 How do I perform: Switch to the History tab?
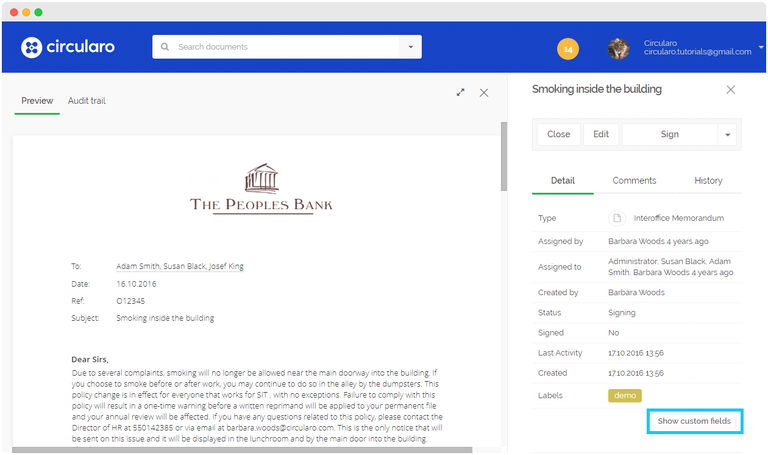click(708, 181)
